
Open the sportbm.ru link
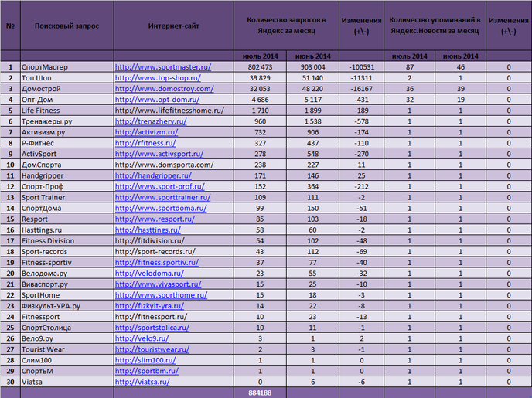click(147, 371)
